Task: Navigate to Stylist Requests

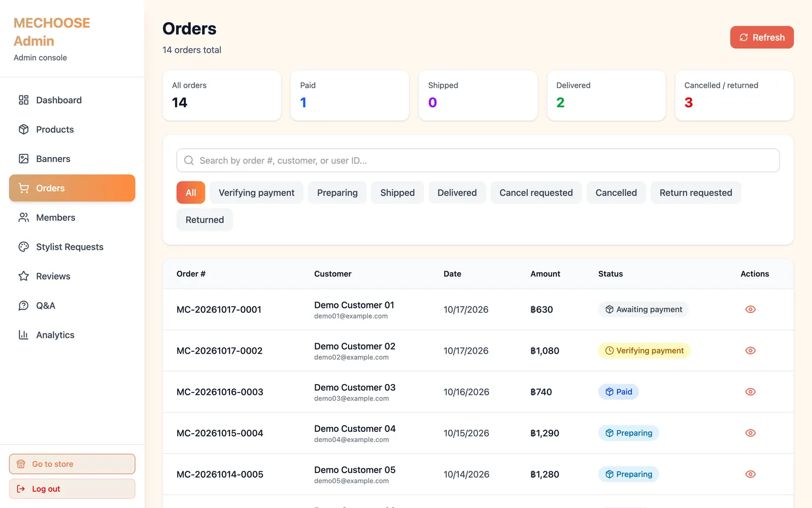Action: pos(72,247)
